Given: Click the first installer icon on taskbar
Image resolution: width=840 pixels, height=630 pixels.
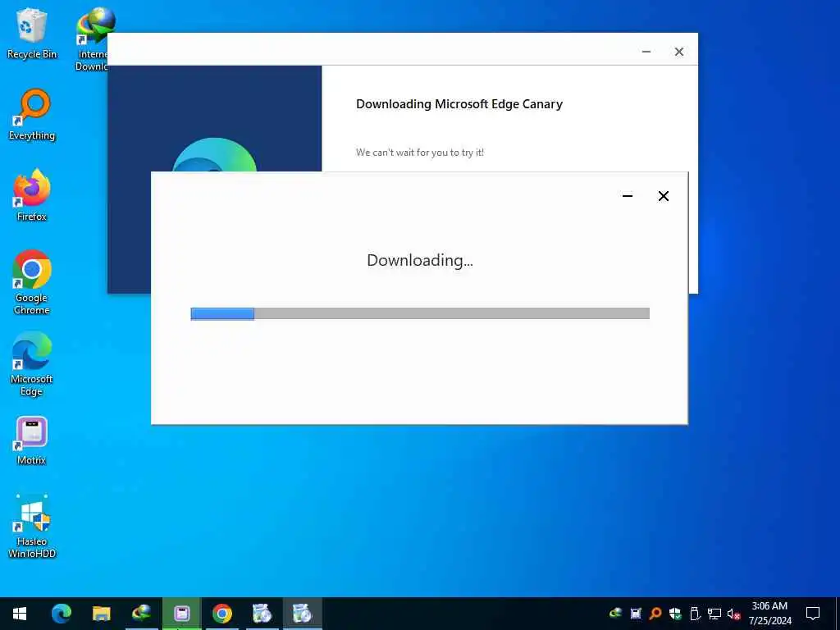Looking at the screenshot, I should tap(262, 614).
